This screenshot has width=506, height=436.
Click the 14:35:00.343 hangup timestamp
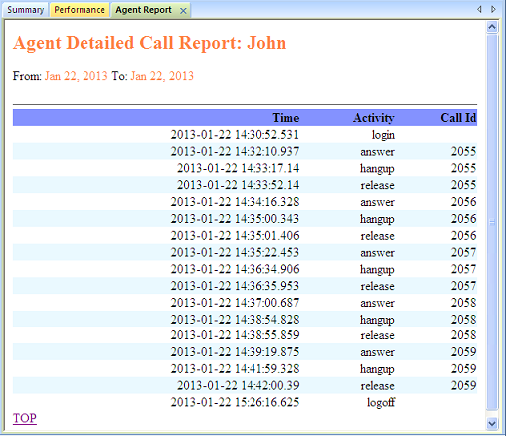coord(235,219)
